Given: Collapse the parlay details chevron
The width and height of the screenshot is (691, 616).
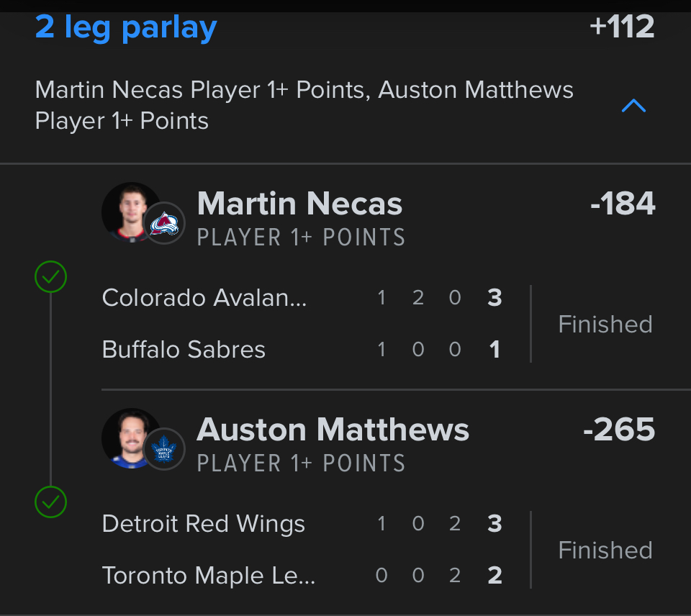Looking at the screenshot, I should [x=633, y=107].
